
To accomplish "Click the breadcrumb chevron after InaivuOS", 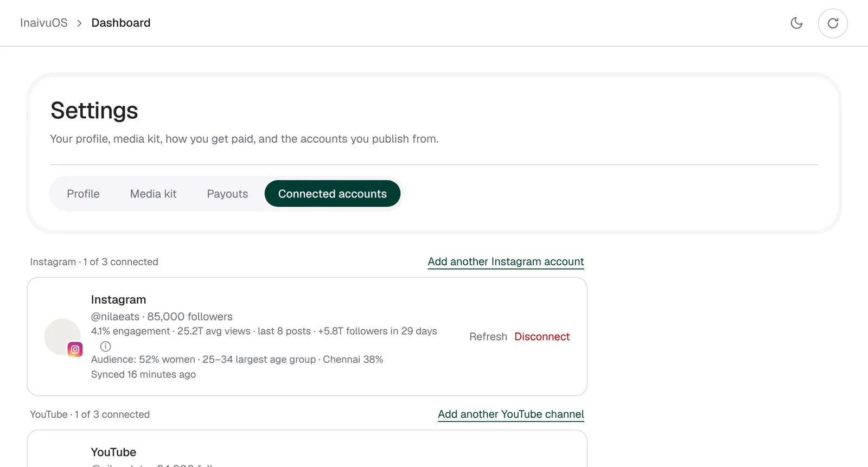I will click(79, 23).
